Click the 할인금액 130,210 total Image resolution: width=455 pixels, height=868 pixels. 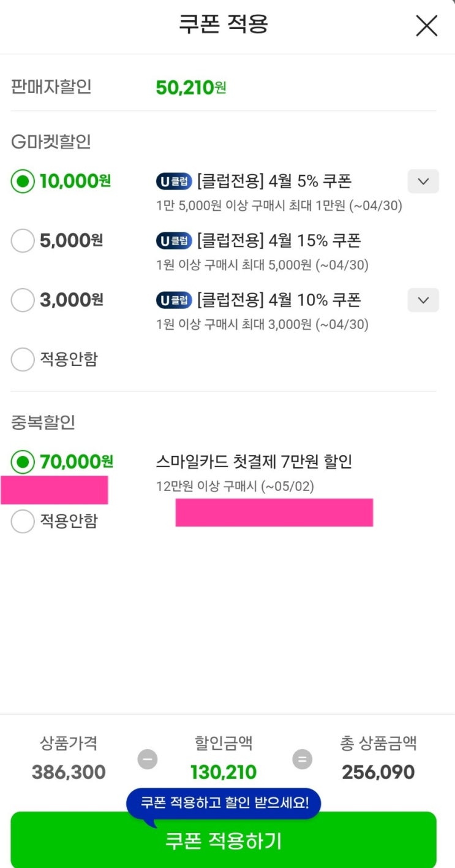click(x=224, y=772)
